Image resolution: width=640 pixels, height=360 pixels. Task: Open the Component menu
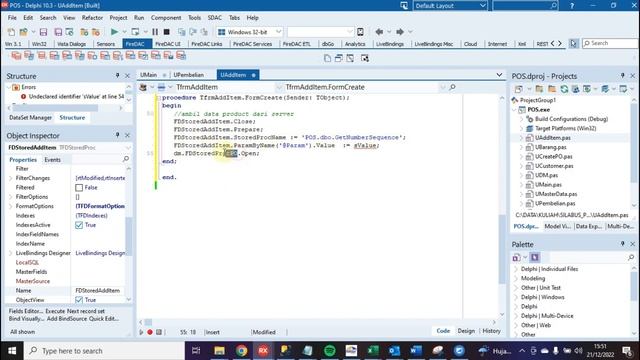pyautogui.click(x=166, y=18)
